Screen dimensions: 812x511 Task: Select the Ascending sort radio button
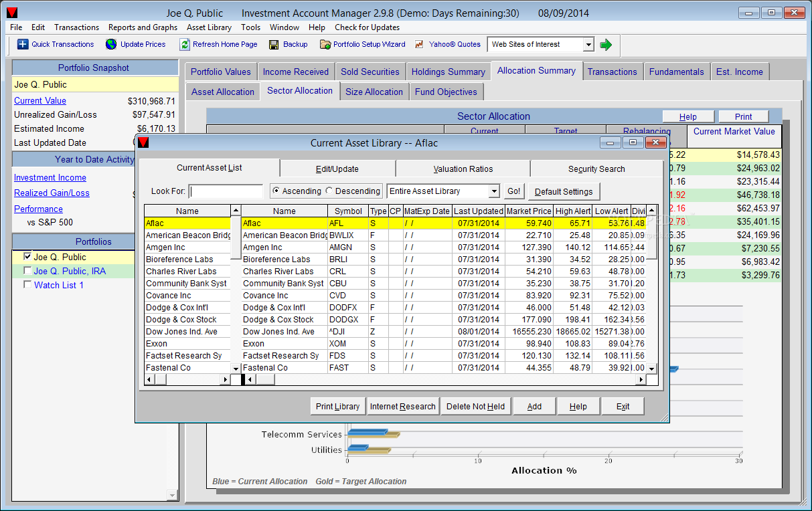276,191
